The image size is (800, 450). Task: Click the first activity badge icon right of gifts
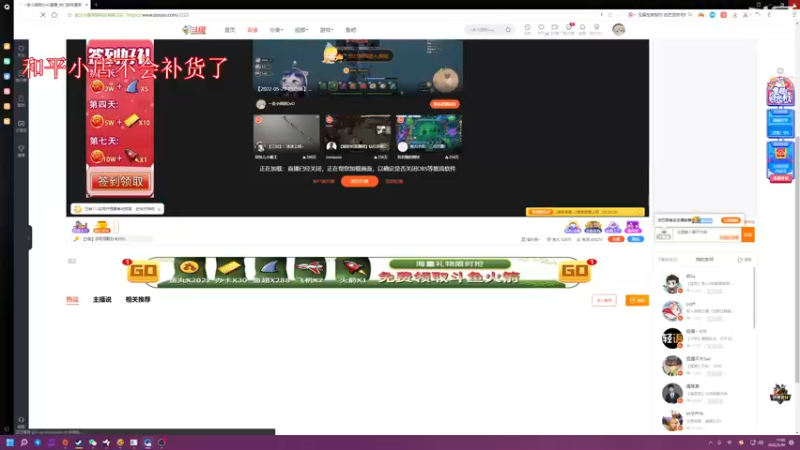point(572,227)
